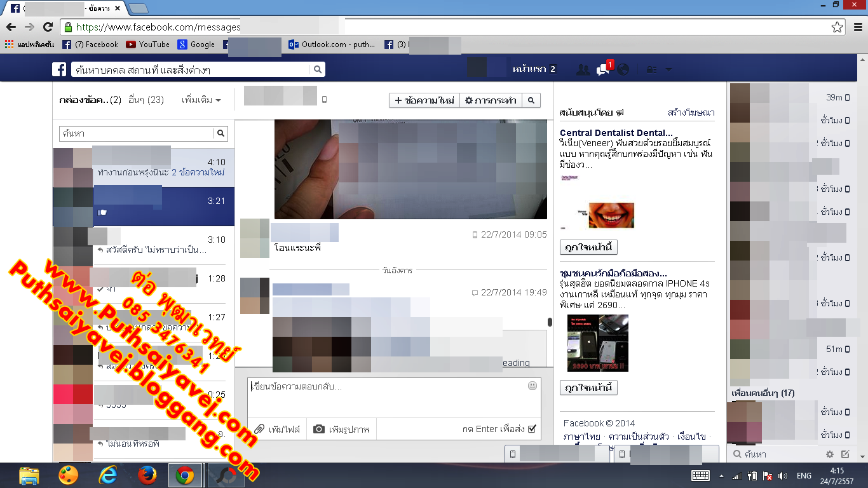The image size is (868, 488).
Task: Open the การกระทำ gear menu
Action: pyautogui.click(x=490, y=100)
